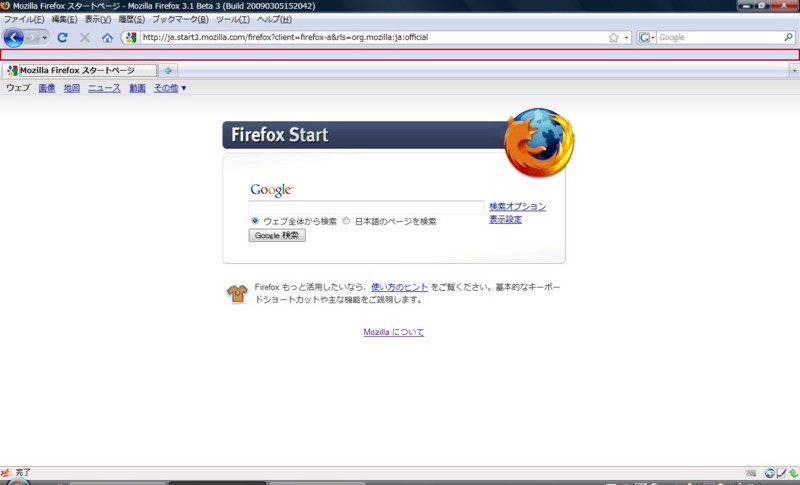800x485 pixels.
Task: Click the URL address field
Action: click(x=372, y=37)
